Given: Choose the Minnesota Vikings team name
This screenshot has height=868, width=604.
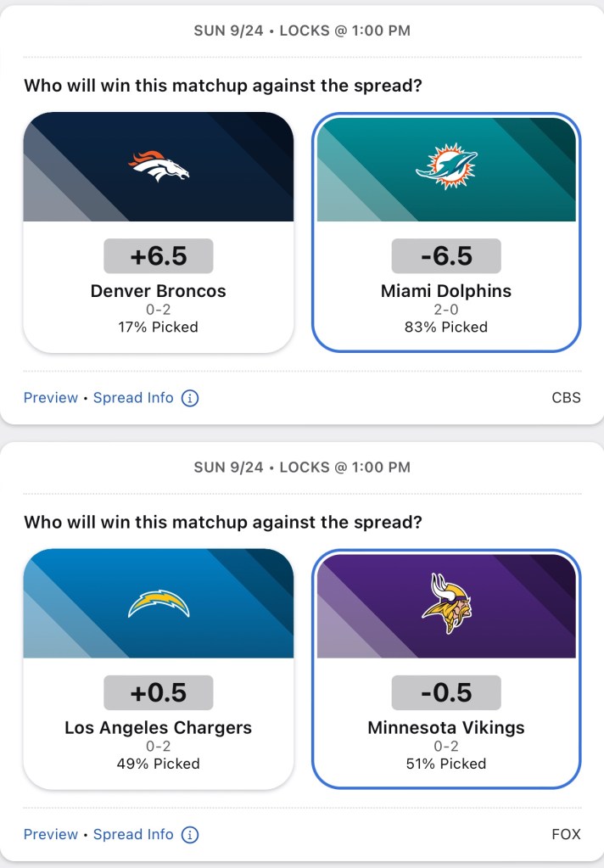Looking at the screenshot, I should click(446, 728).
